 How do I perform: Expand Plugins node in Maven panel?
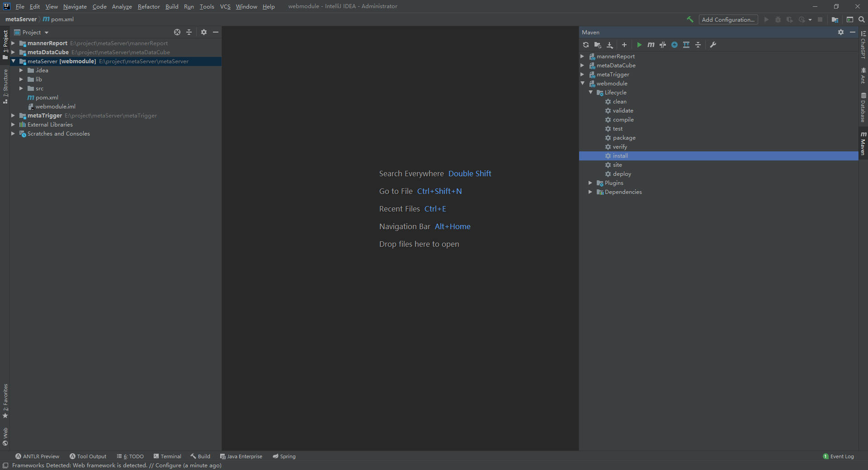point(590,183)
